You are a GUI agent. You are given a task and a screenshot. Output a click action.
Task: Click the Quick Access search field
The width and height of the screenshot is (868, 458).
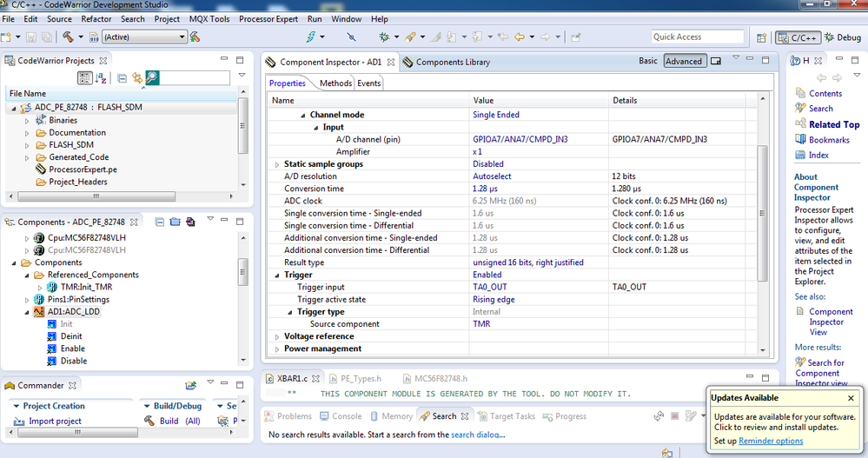(x=698, y=37)
